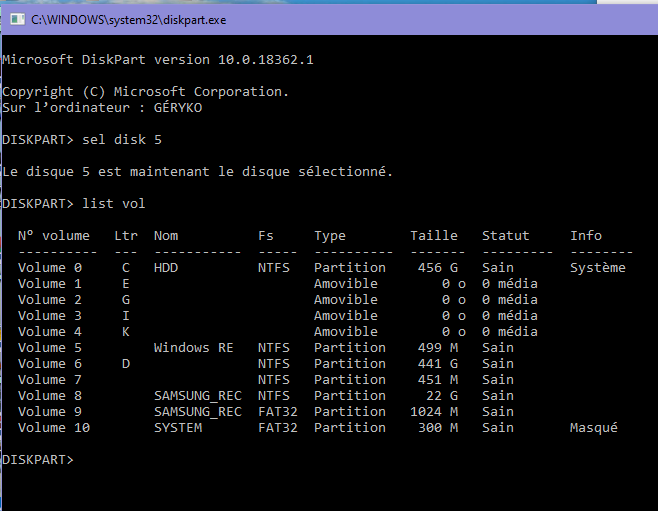Screen dimensions: 658x511
Task: Click the 'Taille' column header
Action: (434, 236)
